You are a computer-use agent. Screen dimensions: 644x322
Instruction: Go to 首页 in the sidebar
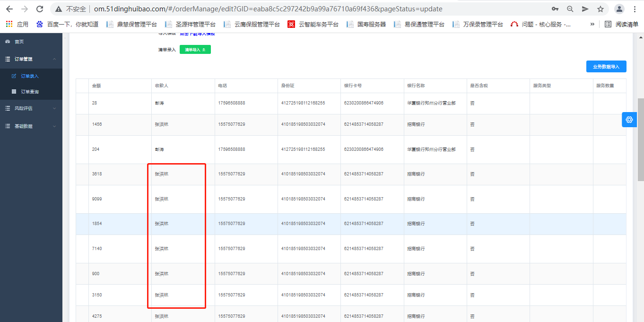tap(19, 42)
